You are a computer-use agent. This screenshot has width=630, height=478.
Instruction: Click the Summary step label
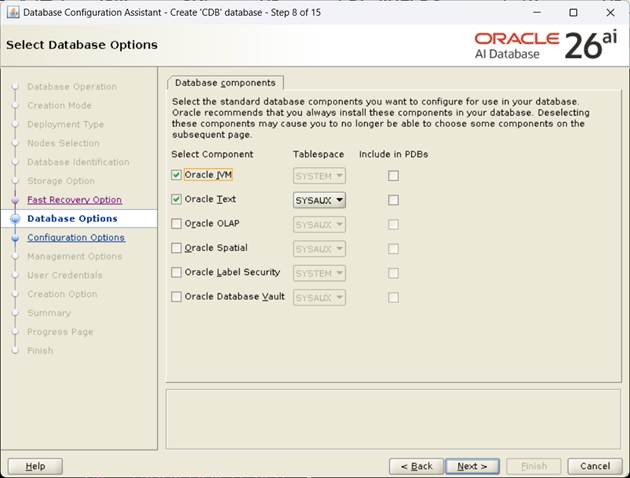pyautogui.click(x=49, y=313)
